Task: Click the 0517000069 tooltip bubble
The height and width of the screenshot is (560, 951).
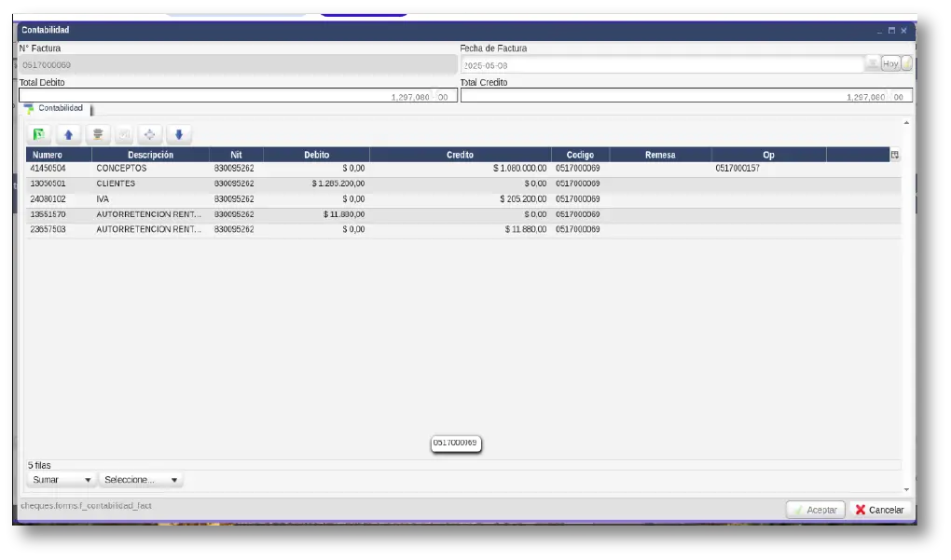Action: click(x=456, y=443)
